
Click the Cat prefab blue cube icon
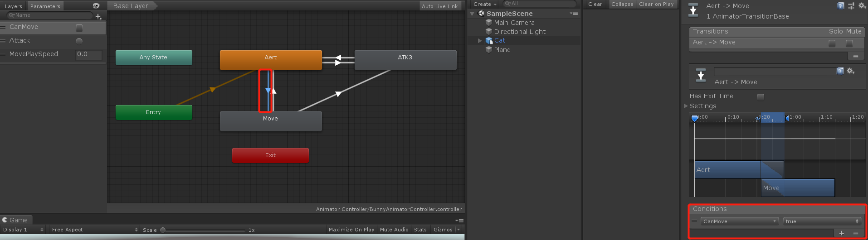tap(489, 41)
